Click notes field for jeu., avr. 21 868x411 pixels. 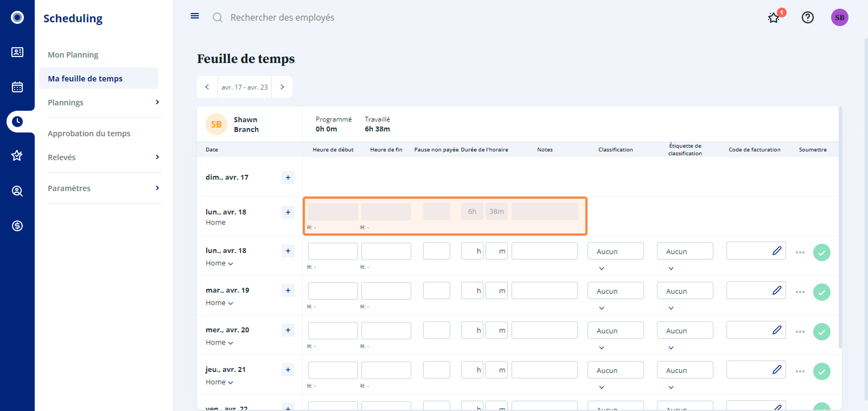[x=544, y=370]
